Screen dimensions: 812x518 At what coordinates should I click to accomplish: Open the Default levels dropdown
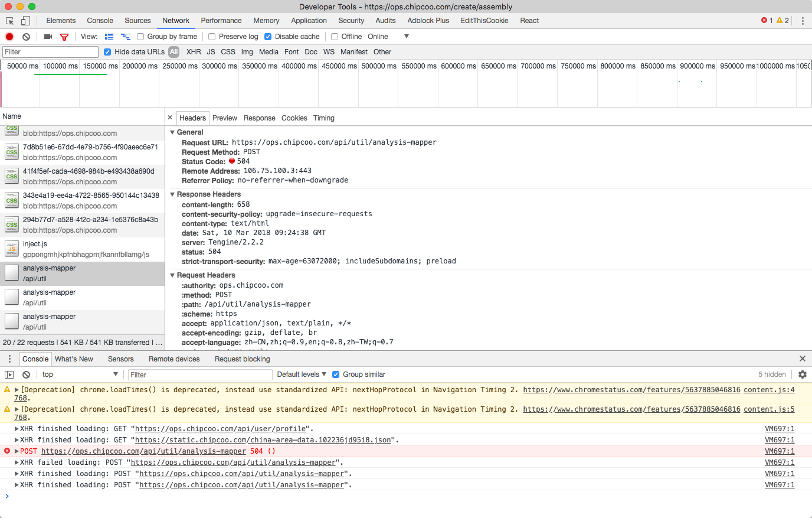301,374
